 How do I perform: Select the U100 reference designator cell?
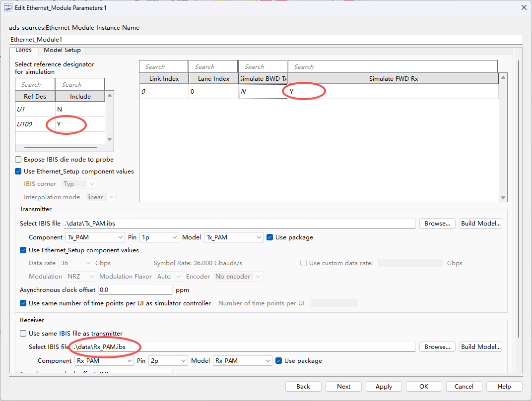[35, 124]
